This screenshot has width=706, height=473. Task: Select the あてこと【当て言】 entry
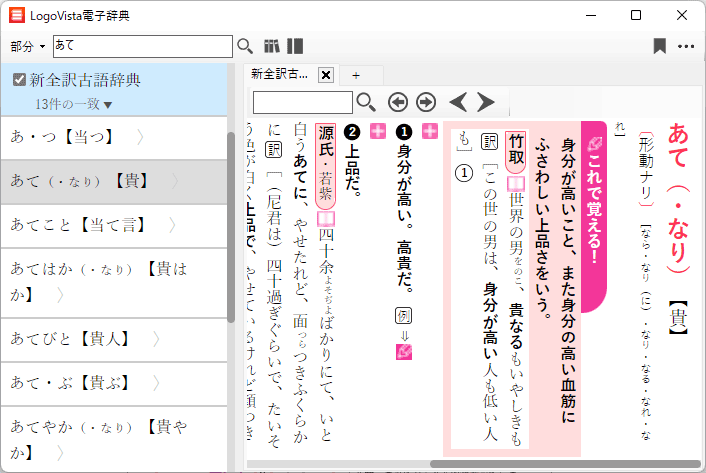tap(114, 225)
